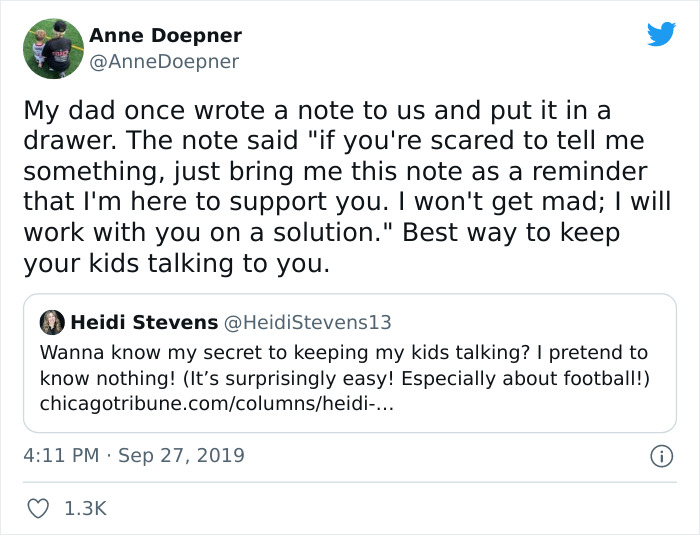This screenshot has height=535, width=700.
Task: Click Heidi Stevens' small avatar
Action: [x=52, y=322]
